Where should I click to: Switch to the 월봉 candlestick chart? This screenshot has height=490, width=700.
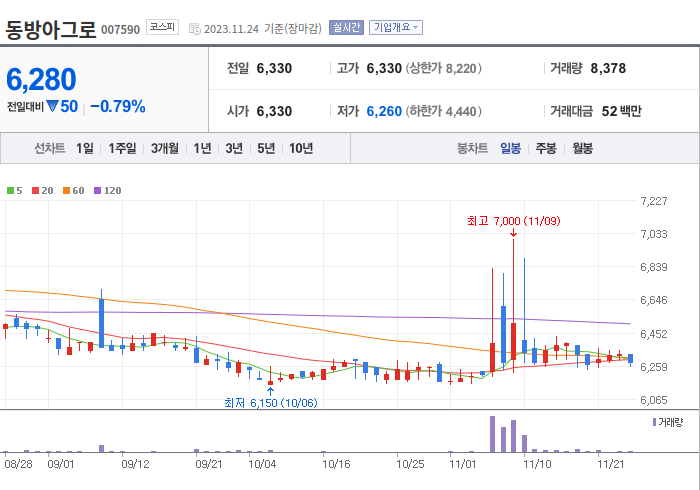tap(583, 148)
